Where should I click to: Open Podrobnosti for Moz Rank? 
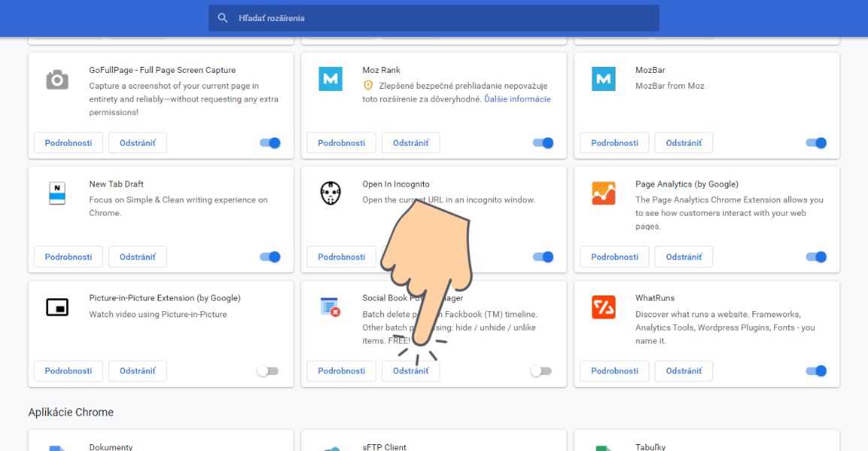click(x=341, y=143)
